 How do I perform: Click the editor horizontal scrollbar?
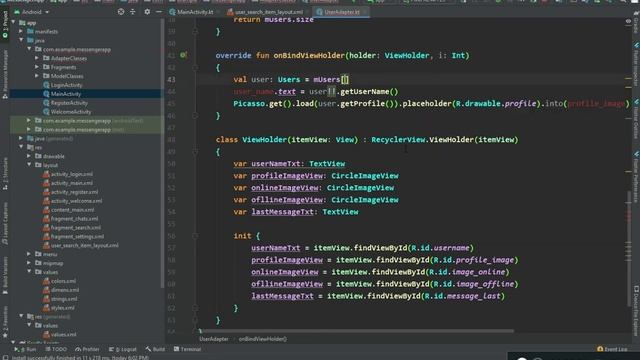357,331
